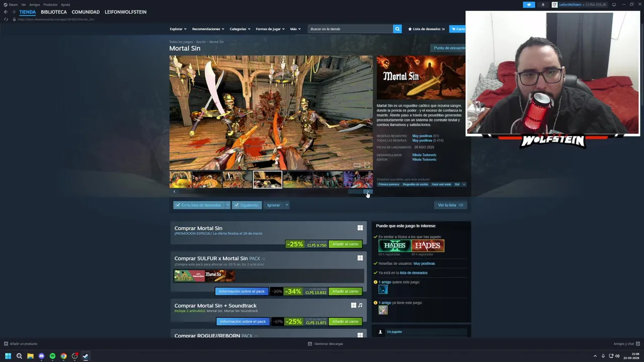Click the Steam announcements megaphone icon
This screenshot has height=362, width=644.
click(529, 5)
